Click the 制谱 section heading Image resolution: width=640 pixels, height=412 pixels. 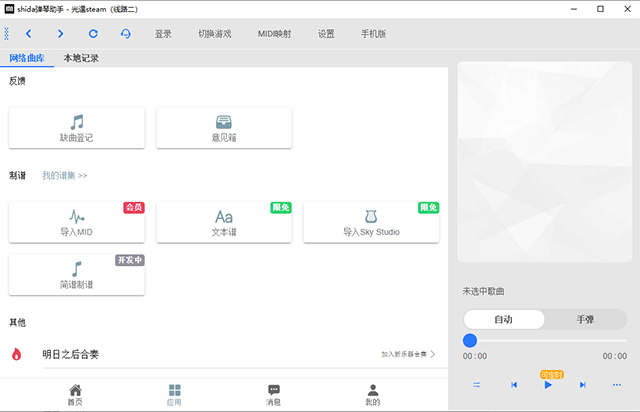click(17, 176)
